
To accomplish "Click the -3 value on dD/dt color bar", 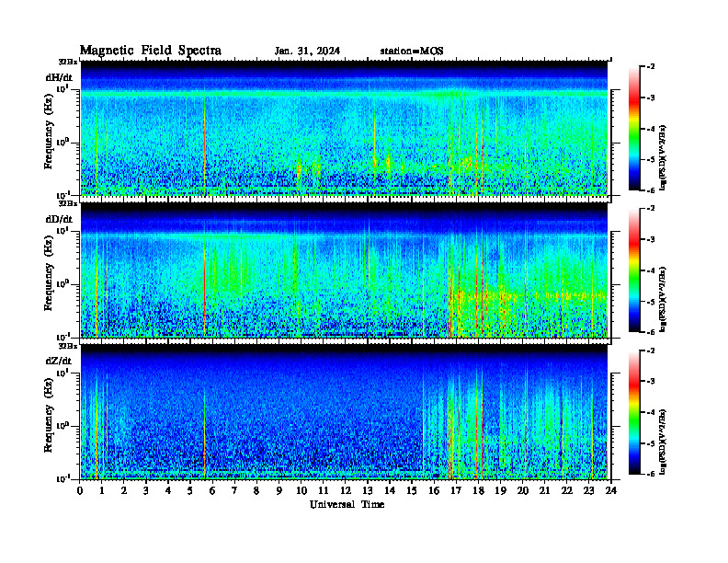I will 651,240.
